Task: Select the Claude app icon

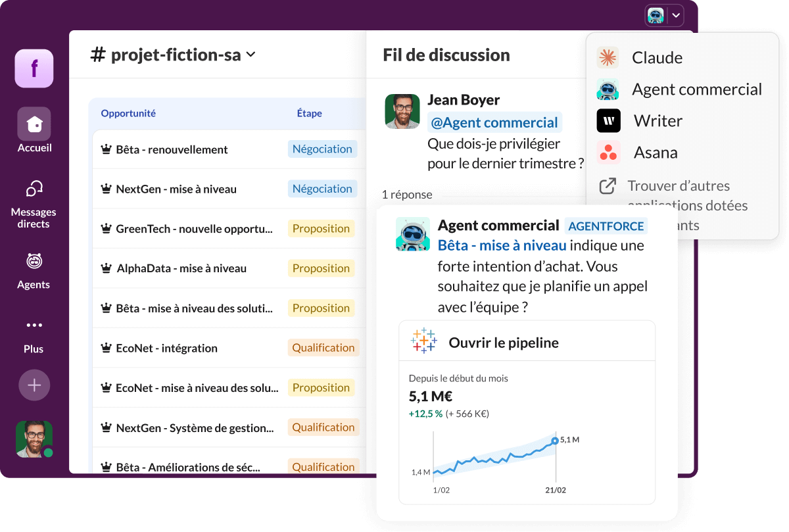Action: (x=608, y=57)
